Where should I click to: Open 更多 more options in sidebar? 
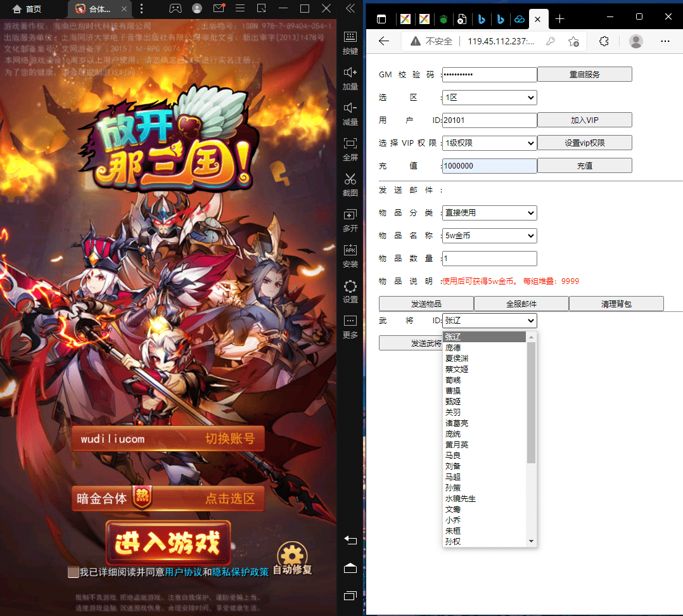coord(350,327)
